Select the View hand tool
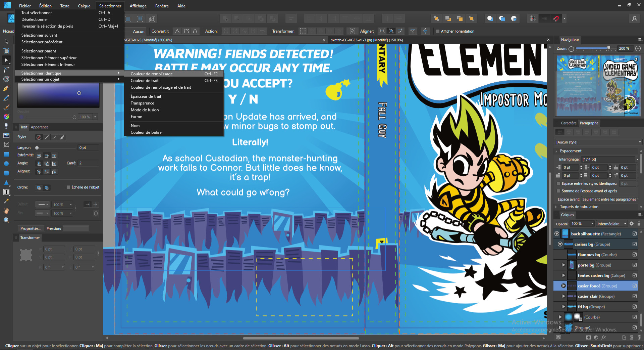The height and width of the screenshot is (350, 644). click(x=6, y=211)
